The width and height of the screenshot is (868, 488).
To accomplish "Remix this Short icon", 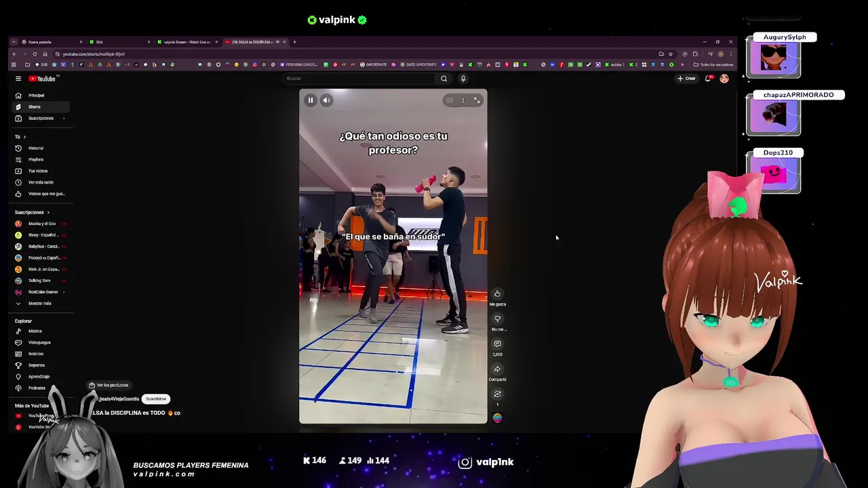I will click(x=497, y=394).
